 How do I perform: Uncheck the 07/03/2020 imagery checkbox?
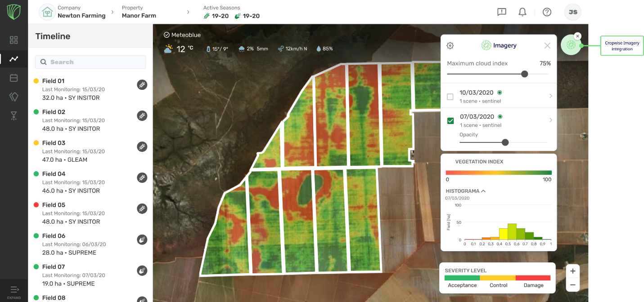tap(450, 120)
